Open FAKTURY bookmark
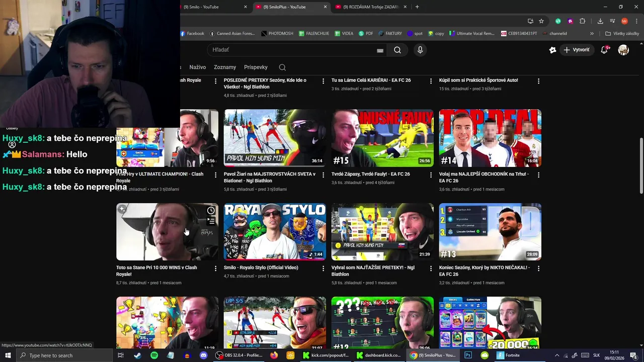This screenshot has width=644, height=362. 389,34
